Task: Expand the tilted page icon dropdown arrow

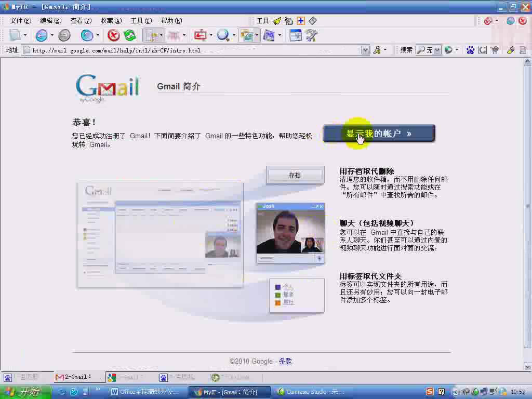Action: tap(280, 35)
